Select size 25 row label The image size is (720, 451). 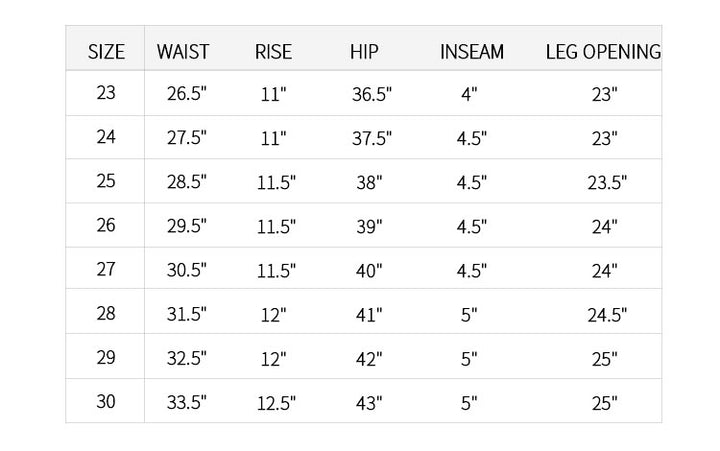(106, 181)
